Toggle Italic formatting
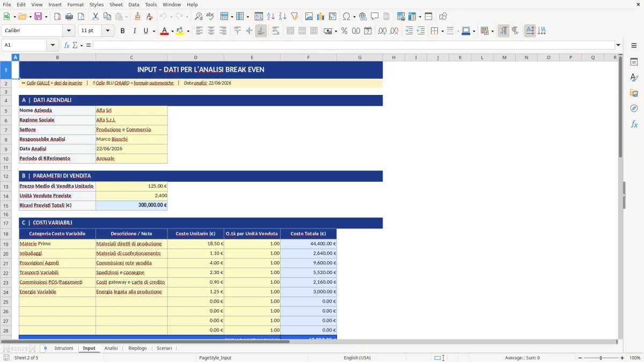 tap(134, 31)
